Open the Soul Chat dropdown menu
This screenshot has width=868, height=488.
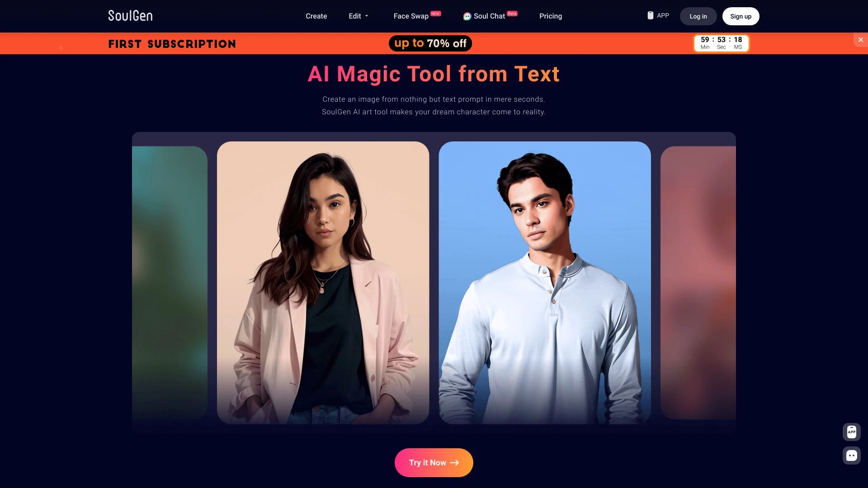click(x=490, y=16)
